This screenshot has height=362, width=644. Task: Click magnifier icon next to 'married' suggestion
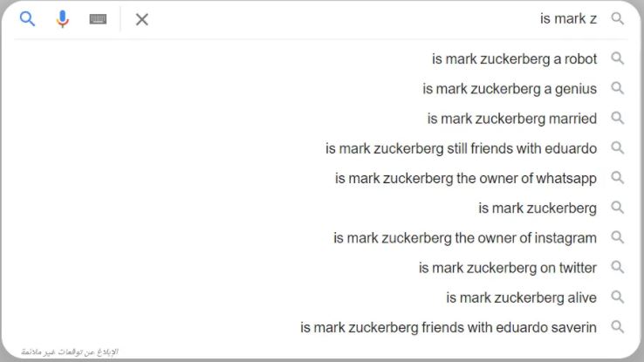(617, 118)
